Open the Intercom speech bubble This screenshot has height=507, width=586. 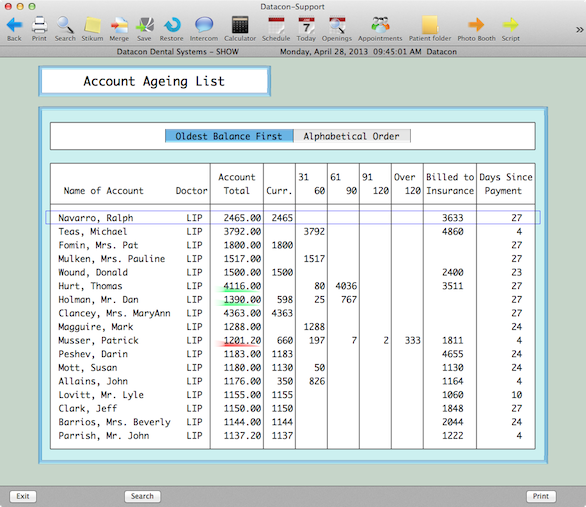(x=204, y=25)
